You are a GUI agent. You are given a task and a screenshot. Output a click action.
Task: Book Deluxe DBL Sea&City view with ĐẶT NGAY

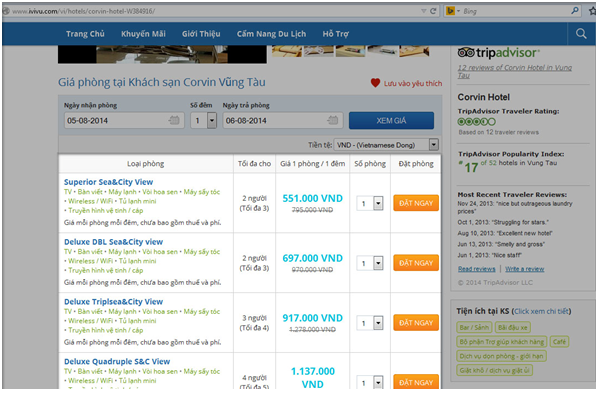click(416, 263)
